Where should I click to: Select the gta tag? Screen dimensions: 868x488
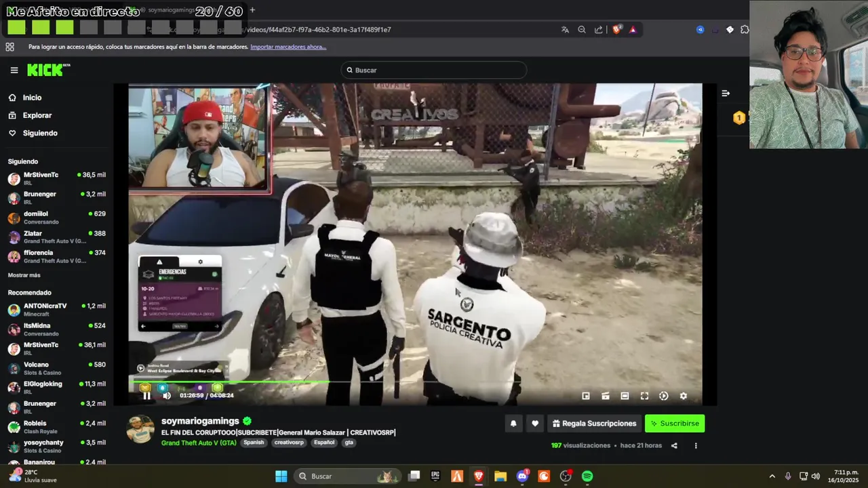[349, 443]
